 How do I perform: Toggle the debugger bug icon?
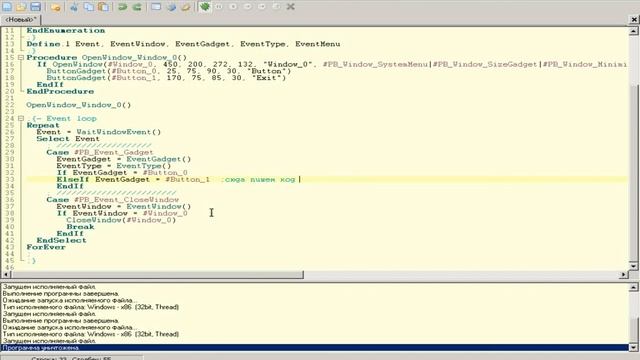tap(205, 7)
